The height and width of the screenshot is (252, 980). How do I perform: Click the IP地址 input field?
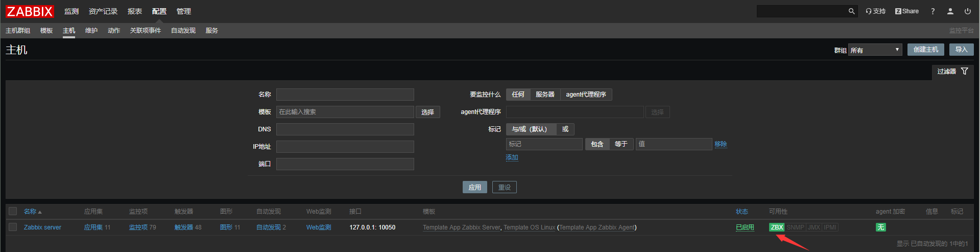pos(345,147)
